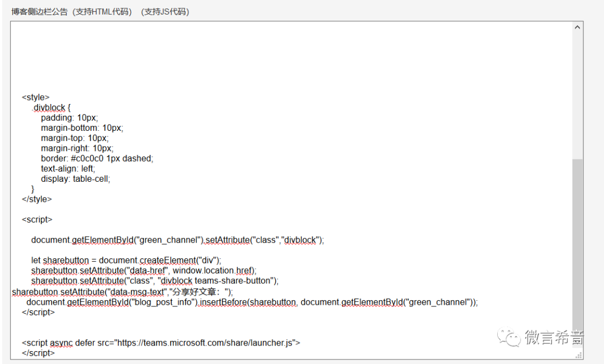Click the (支持JS代码) label text
Screen dimensions: 604x364
165,12
